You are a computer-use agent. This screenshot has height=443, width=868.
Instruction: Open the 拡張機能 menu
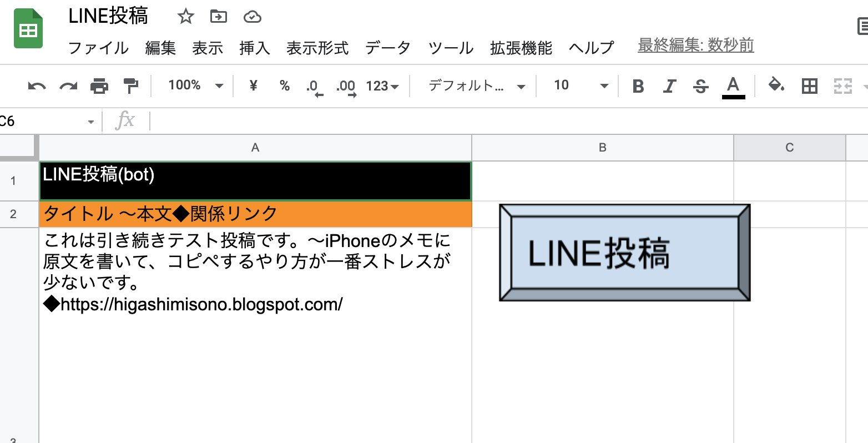tap(521, 48)
